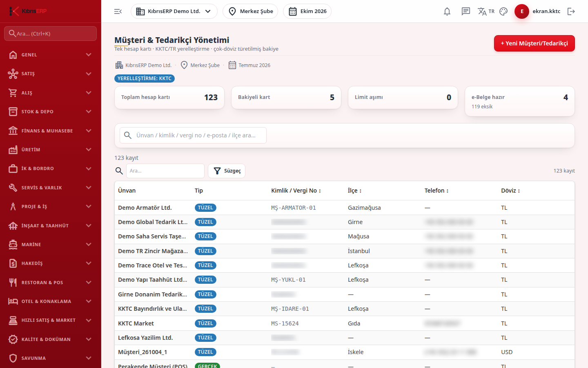The width and height of the screenshot is (588, 368).
Task: Log out using the exit icon
Action: (x=571, y=11)
